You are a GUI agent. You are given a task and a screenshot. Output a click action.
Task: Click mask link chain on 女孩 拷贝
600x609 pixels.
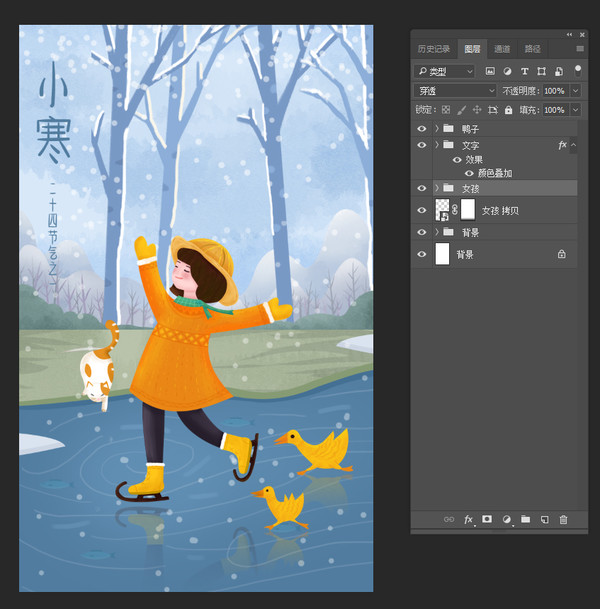(455, 210)
